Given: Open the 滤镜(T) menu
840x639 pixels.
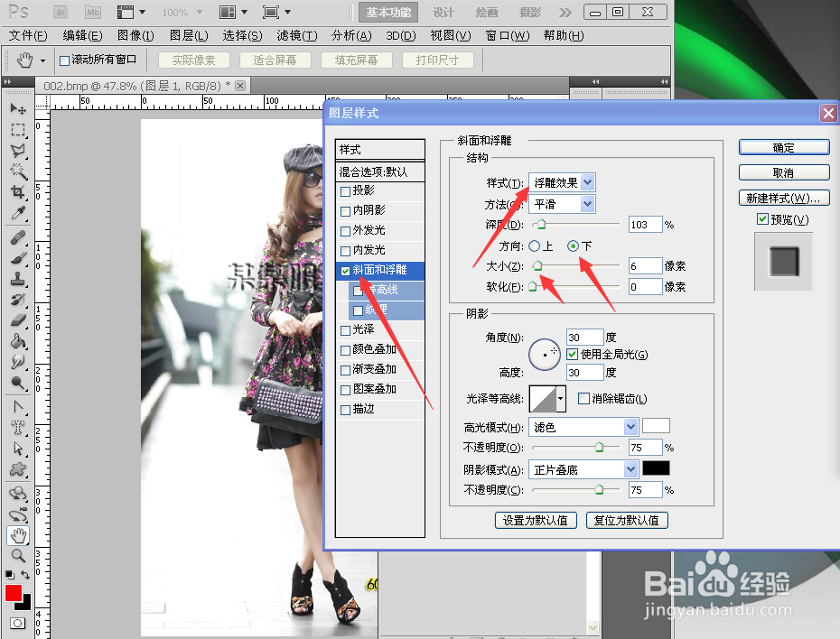Looking at the screenshot, I should click(x=297, y=36).
